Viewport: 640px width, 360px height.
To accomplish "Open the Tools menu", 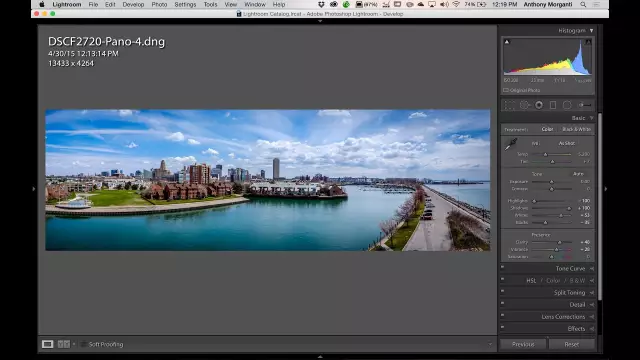I will point(211,4).
